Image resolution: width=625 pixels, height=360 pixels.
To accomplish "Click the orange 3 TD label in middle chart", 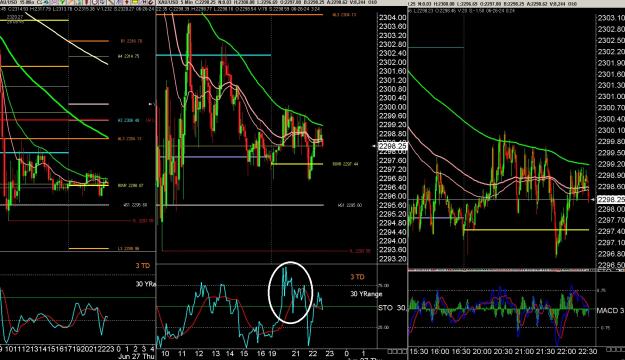I will 357,277.
